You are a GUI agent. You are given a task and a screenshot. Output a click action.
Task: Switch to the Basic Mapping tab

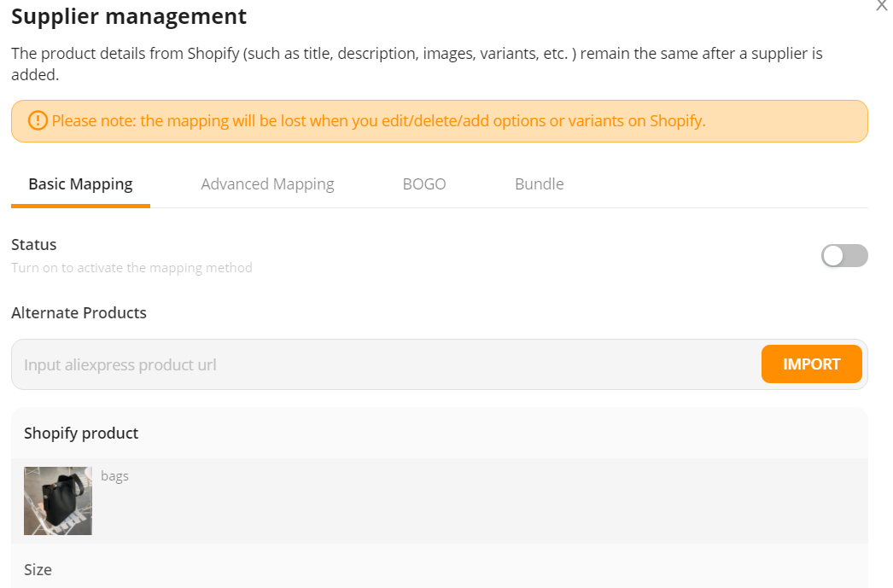[x=80, y=183]
